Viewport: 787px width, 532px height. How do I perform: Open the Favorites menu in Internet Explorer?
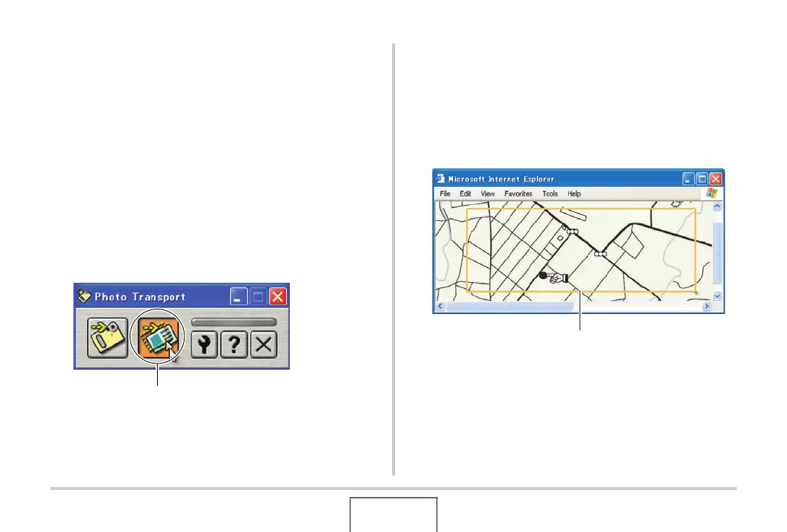tap(518, 194)
